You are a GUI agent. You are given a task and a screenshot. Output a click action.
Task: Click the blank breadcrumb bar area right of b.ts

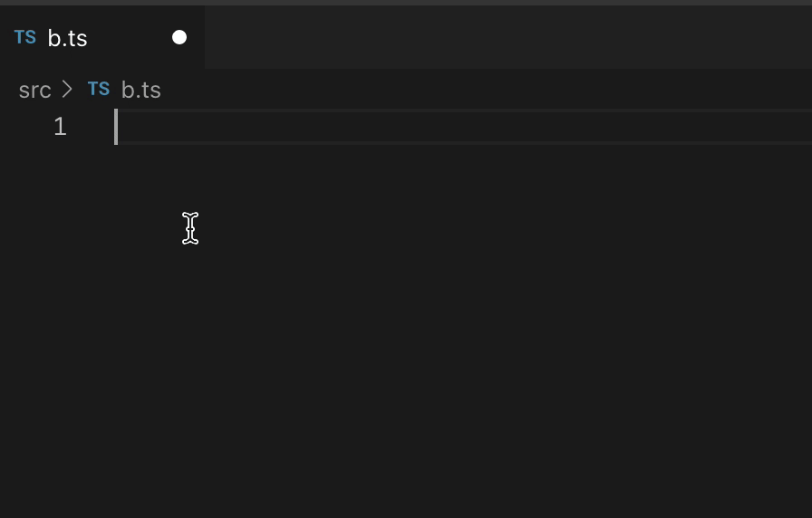[487, 90]
